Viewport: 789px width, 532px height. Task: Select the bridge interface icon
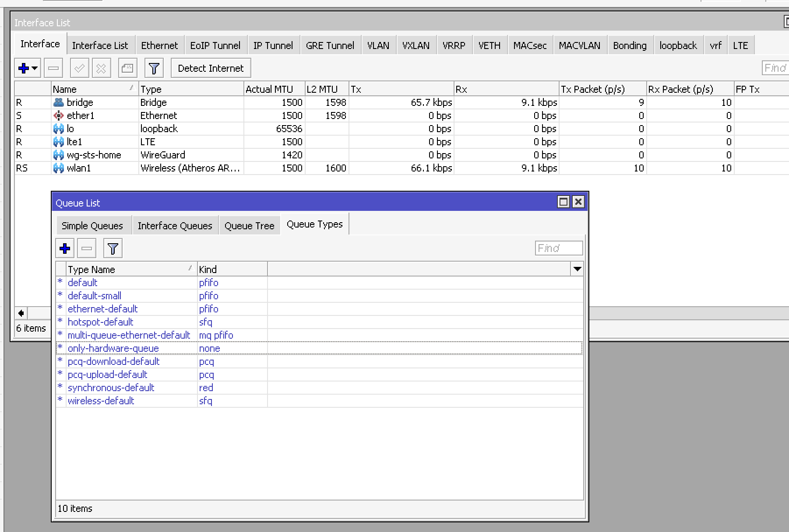pyautogui.click(x=58, y=102)
